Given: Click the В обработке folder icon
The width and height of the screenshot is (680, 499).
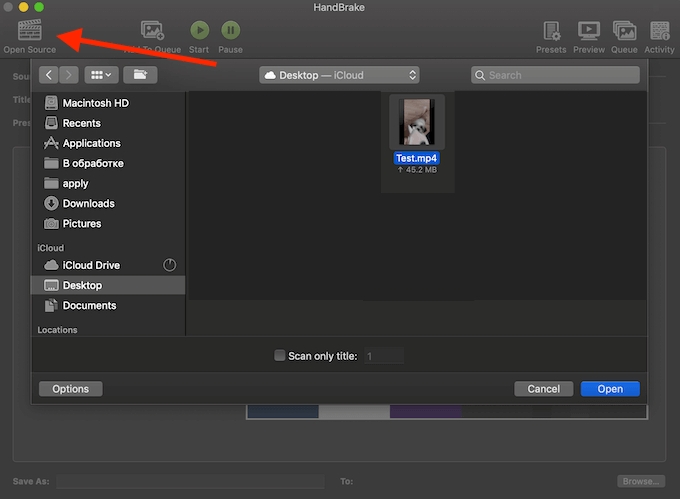Looking at the screenshot, I should [x=51, y=163].
